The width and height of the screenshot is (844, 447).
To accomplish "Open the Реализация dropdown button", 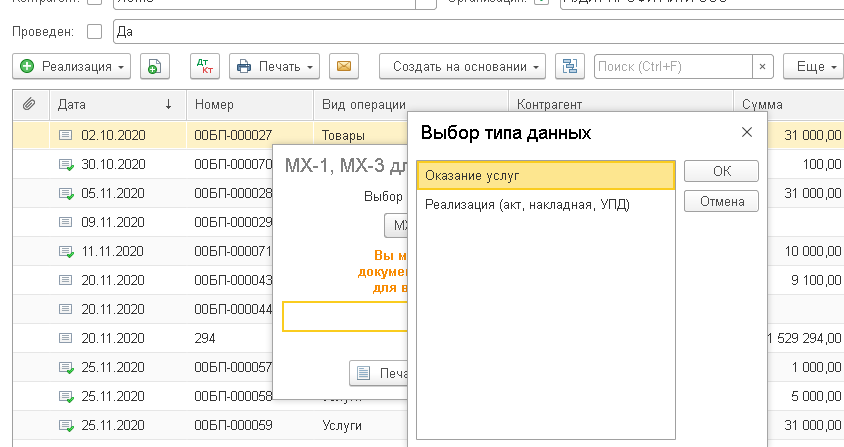I will coord(73,67).
